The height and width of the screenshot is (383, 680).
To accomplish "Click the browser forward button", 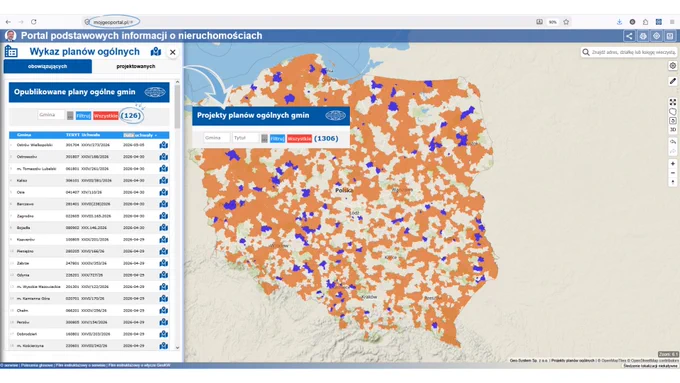I will pyautogui.click(x=21, y=22).
